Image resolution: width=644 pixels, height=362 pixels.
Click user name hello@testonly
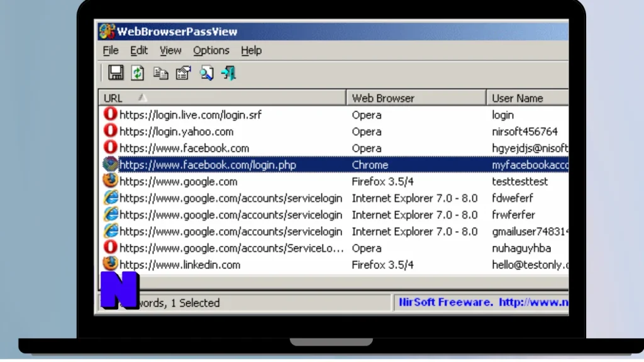pos(530,265)
